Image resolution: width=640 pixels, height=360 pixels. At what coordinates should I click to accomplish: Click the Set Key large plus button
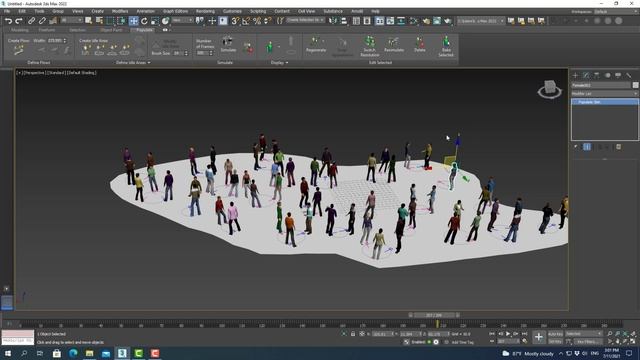[539, 337]
